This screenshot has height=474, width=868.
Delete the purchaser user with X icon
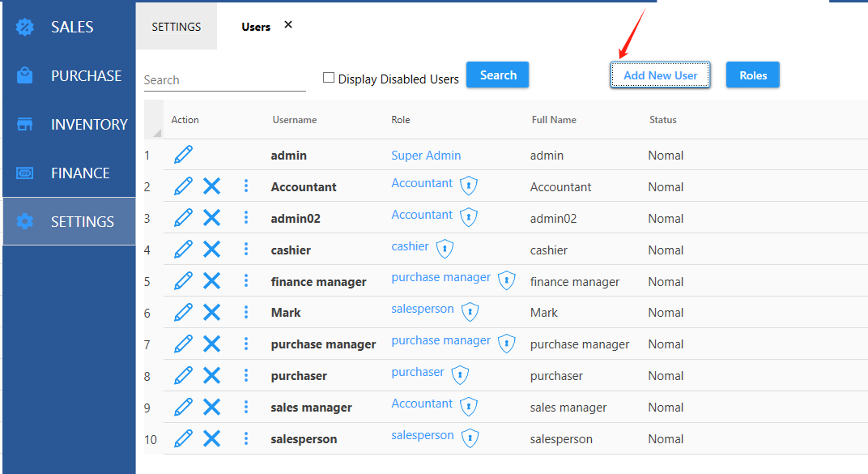pos(211,375)
